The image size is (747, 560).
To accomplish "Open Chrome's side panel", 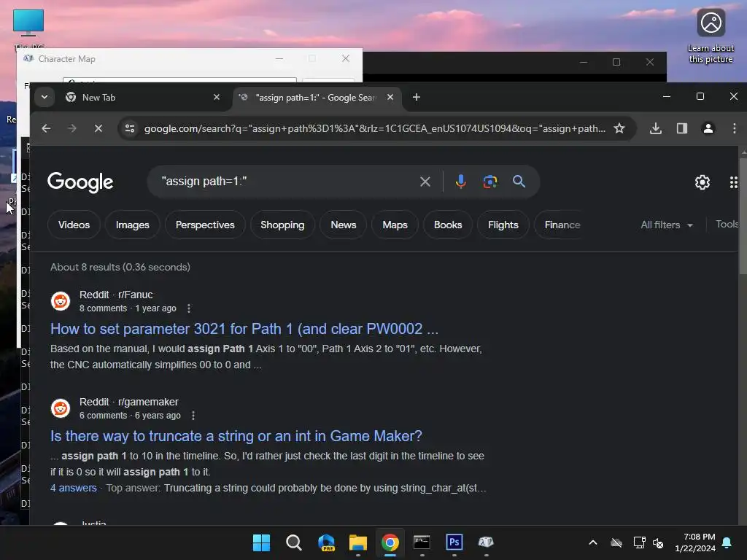I will [x=682, y=128].
